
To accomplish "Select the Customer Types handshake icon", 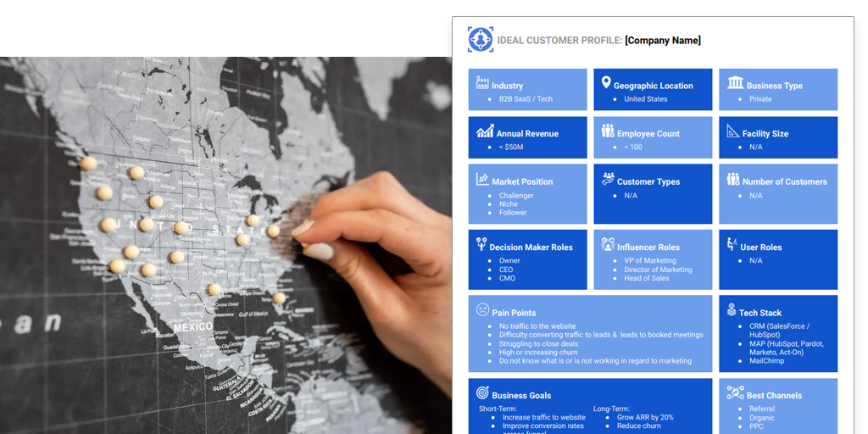I will [608, 179].
